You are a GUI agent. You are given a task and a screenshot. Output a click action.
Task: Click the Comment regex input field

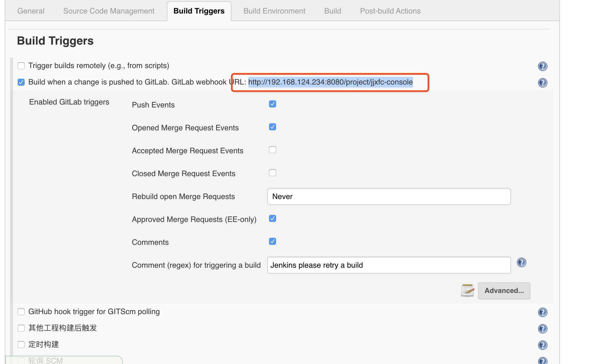[x=389, y=265]
